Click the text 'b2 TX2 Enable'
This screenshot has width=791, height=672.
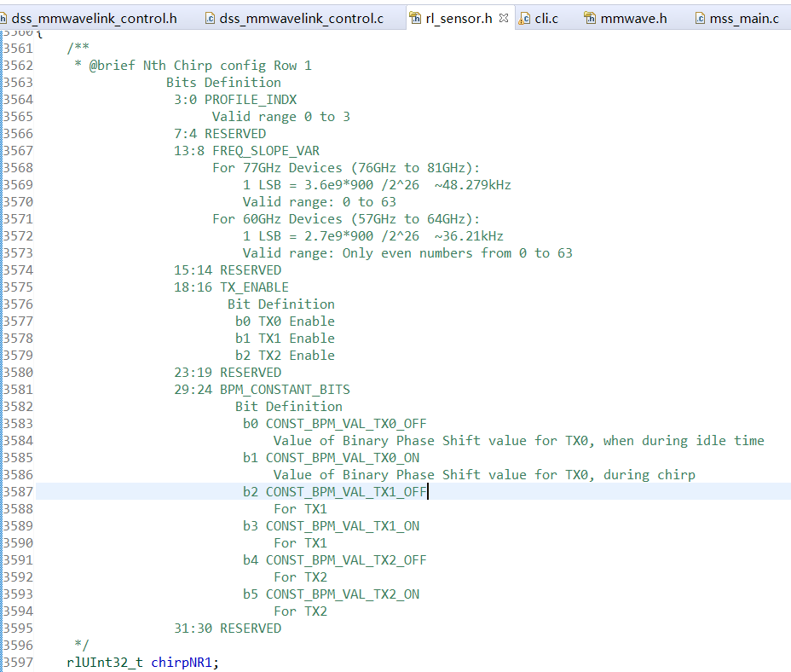(x=285, y=356)
